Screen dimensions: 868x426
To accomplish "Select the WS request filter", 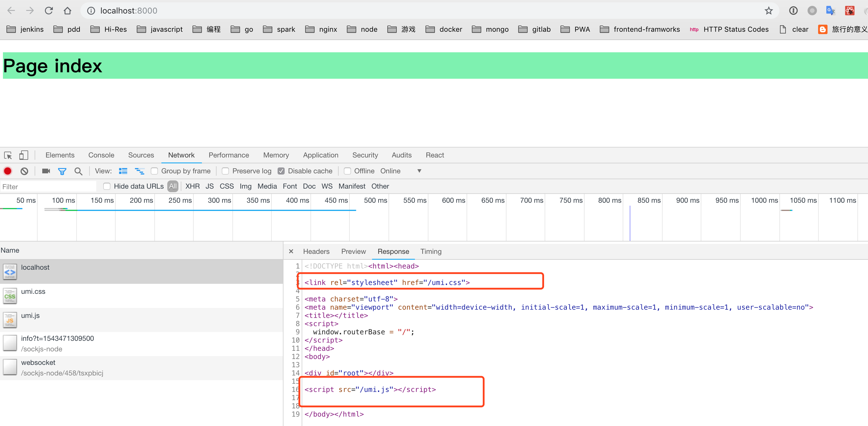I will click(327, 186).
